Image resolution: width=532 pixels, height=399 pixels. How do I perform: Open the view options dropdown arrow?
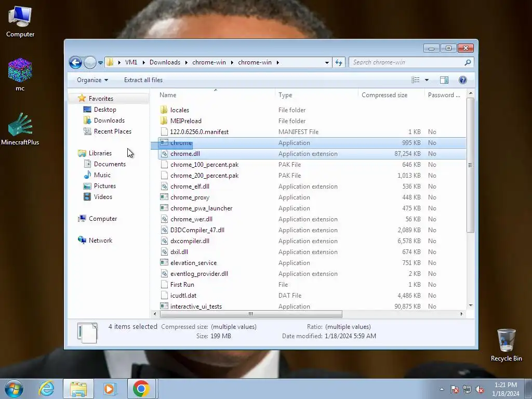pyautogui.click(x=427, y=80)
